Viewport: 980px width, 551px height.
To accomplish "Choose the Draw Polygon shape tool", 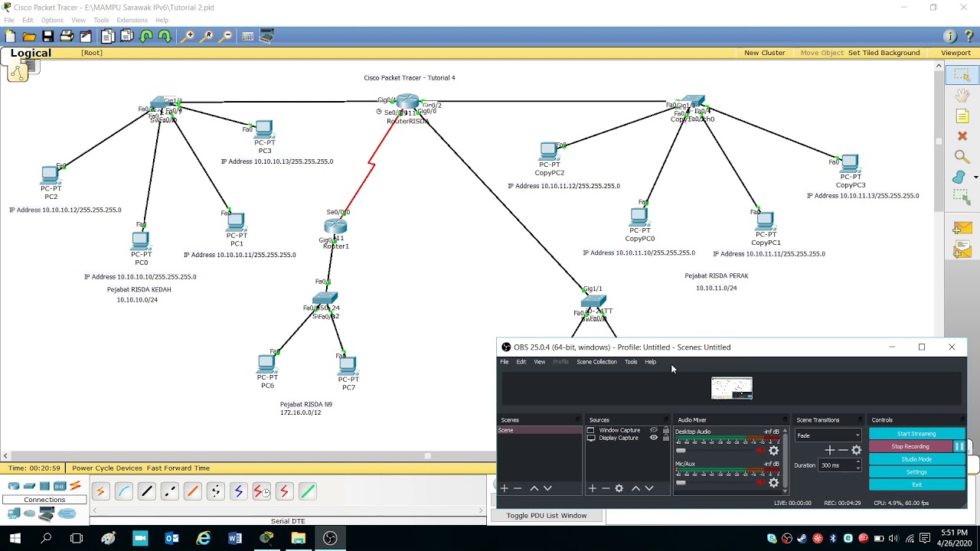I will pos(959,178).
